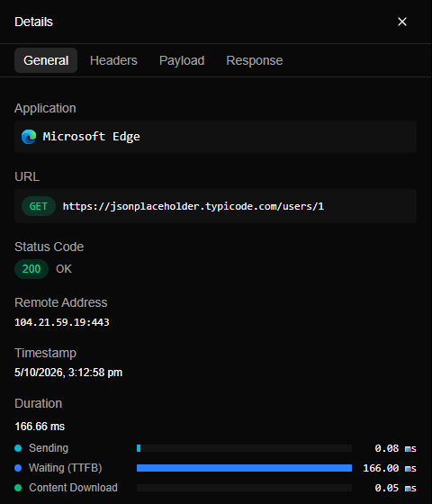The width and height of the screenshot is (432, 504).
Task: Click the Content Download label text
Action: [x=73, y=488]
